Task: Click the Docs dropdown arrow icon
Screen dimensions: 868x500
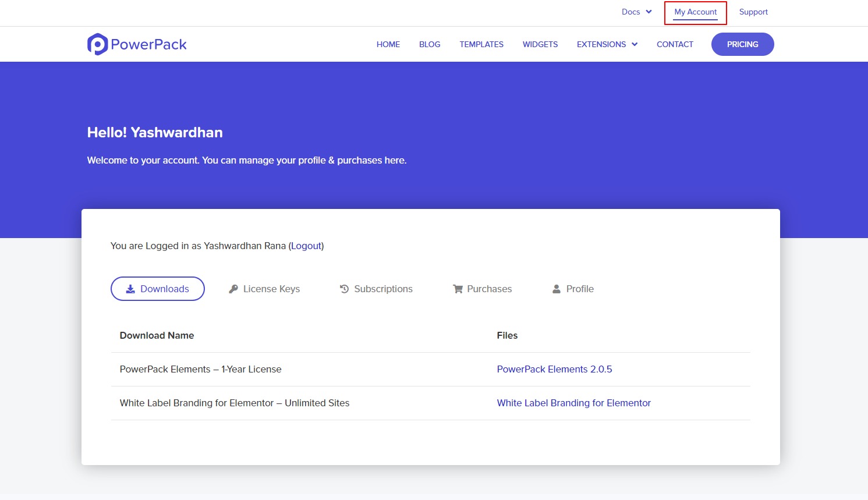Action: point(648,11)
